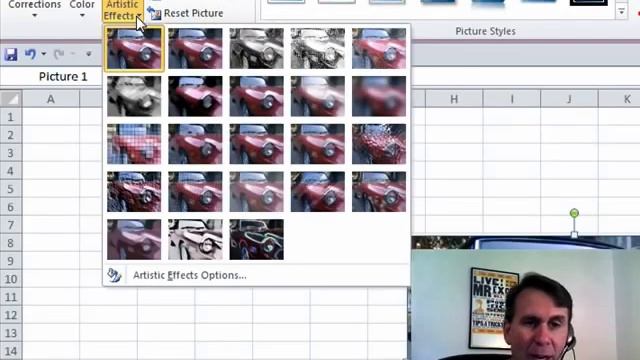Select column H header
This screenshot has height=360, width=640.
(454, 99)
